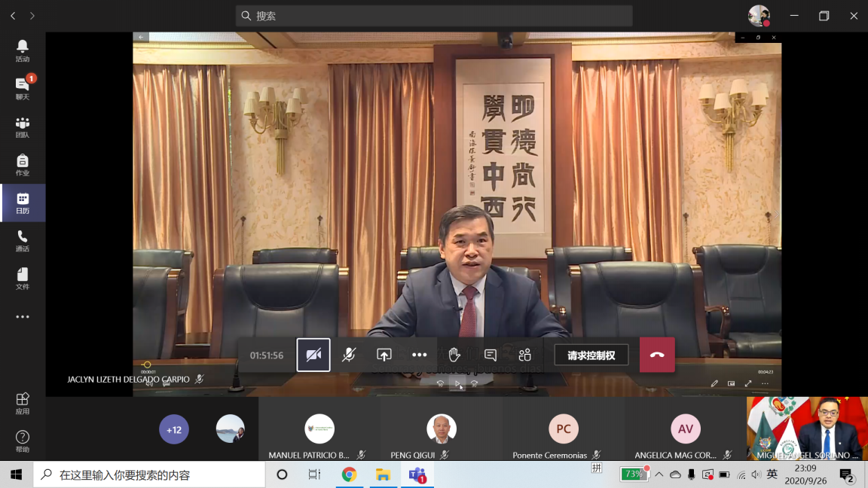Open the Files section in sidebar
The width and height of the screenshot is (868, 488).
[23, 279]
